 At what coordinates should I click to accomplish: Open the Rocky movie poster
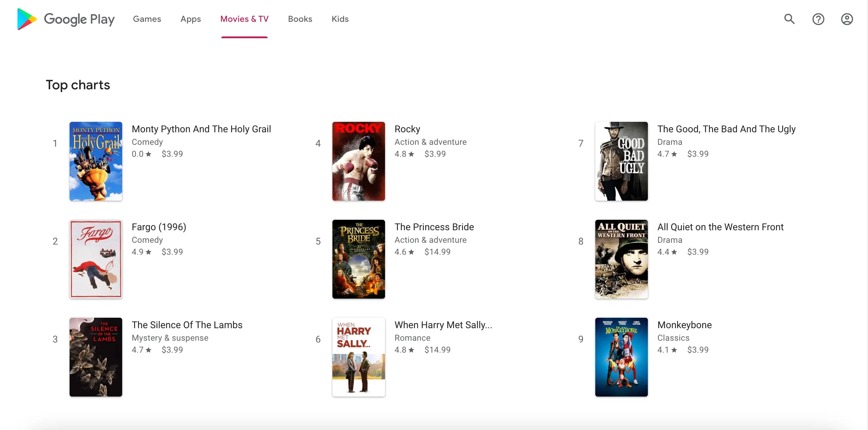[358, 161]
